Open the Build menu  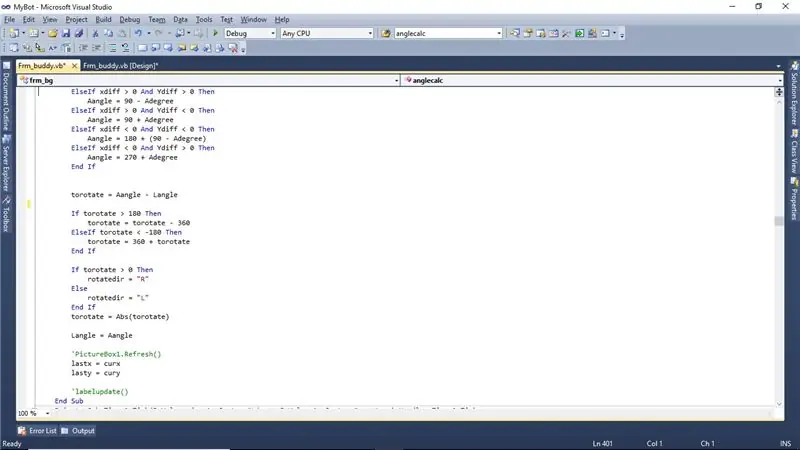(x=103, y=19)
